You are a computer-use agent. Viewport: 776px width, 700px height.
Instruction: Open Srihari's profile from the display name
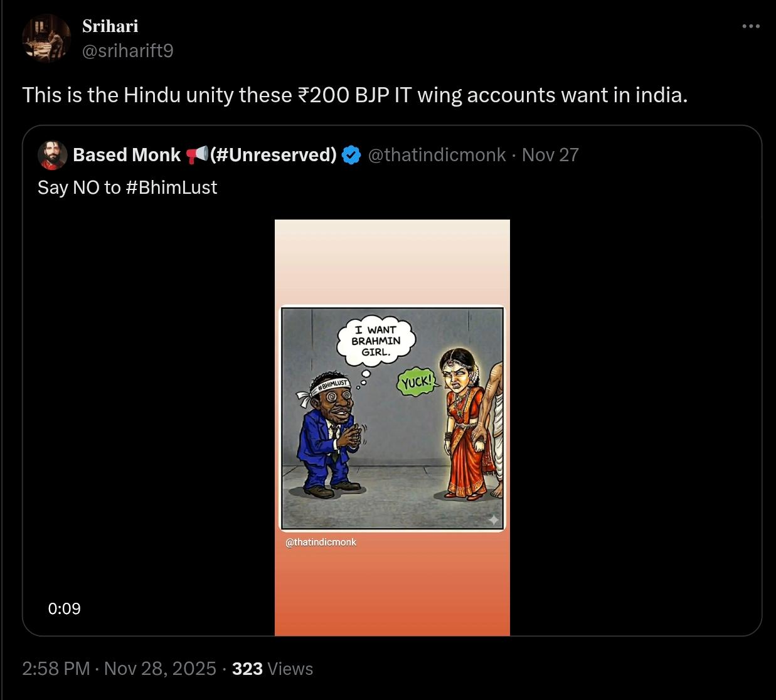click(110, 26)
